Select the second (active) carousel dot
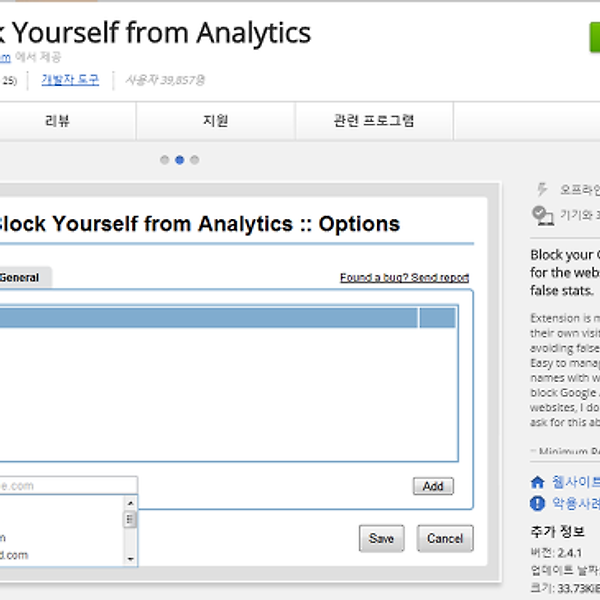 [179, 159]
